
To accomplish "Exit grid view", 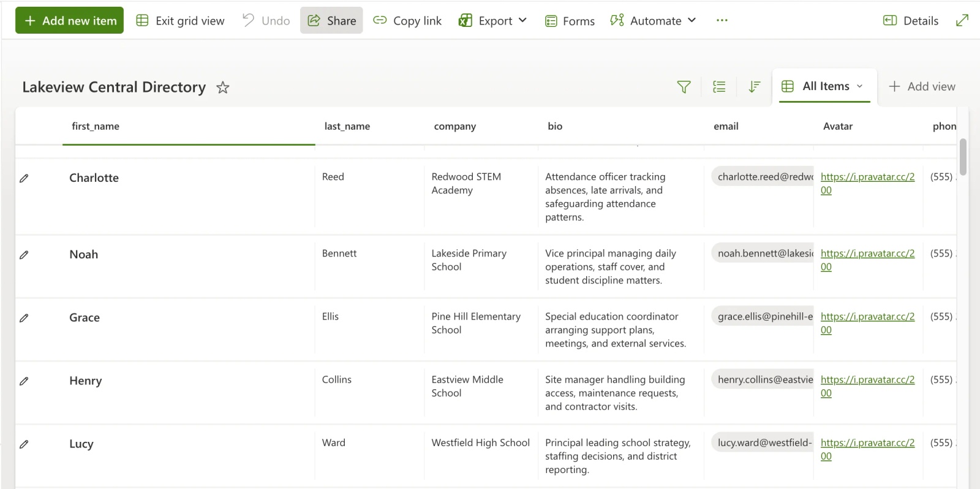I will 180,20.
